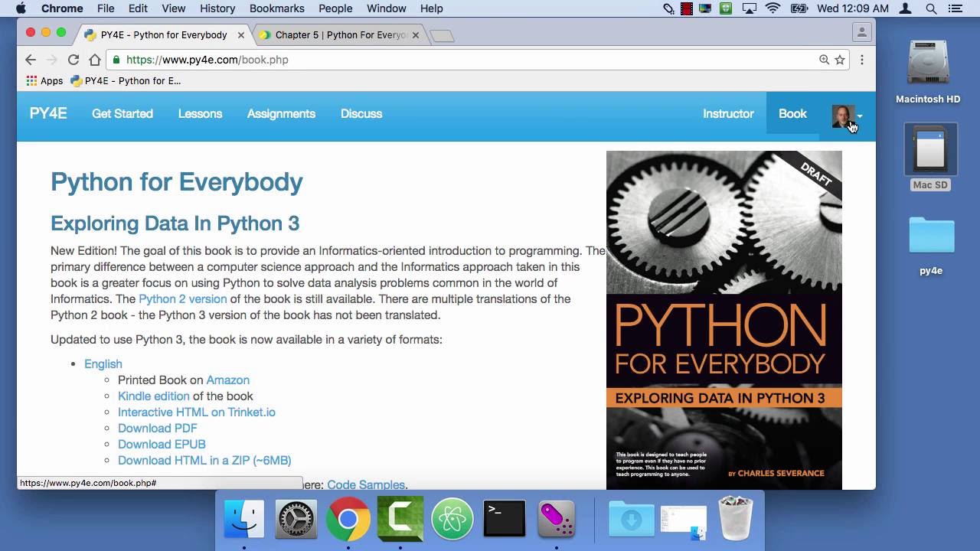This screenshot has height=551, width=980.
Task: Select the py4e desktop folder
Action: click(931, 246)
